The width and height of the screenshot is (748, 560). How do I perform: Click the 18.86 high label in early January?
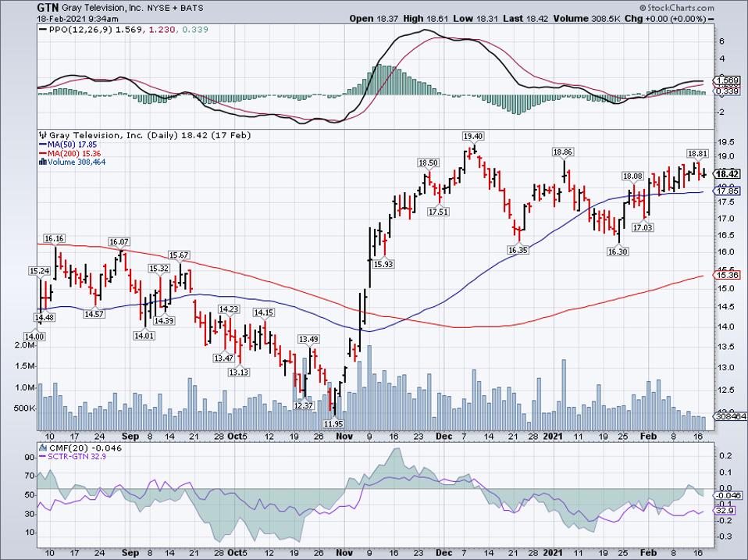point(563,152)
